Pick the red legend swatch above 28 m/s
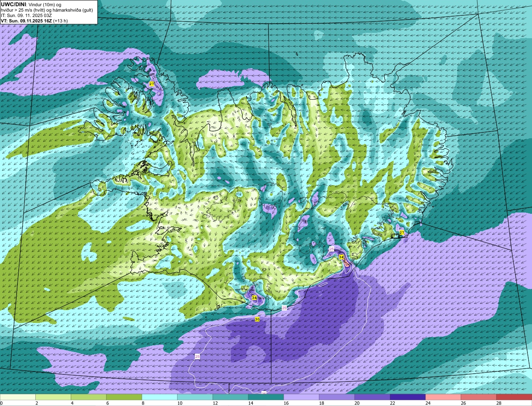Viewport: 532px width, 406px height. pyautogui.click(x=514, y=397)
